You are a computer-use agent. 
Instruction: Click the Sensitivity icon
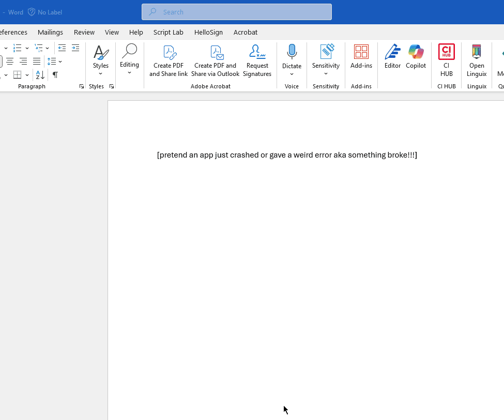point(327,52)
